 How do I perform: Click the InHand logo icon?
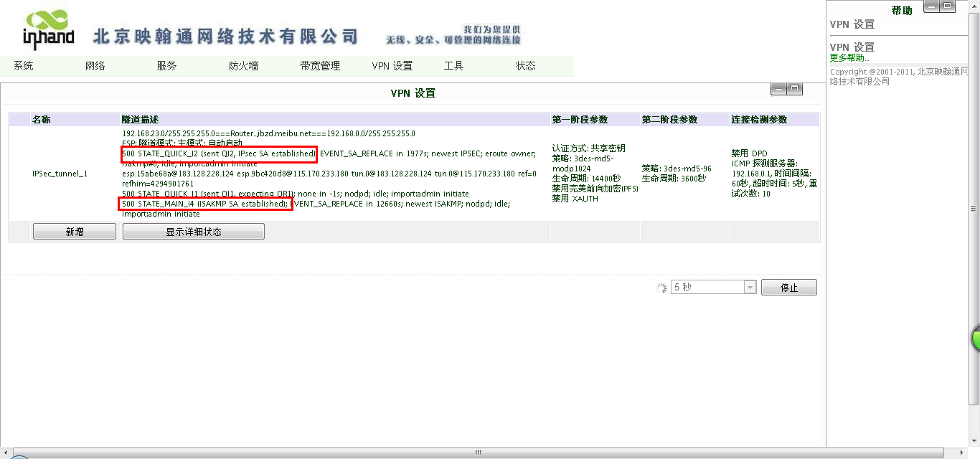click(49, 29)
